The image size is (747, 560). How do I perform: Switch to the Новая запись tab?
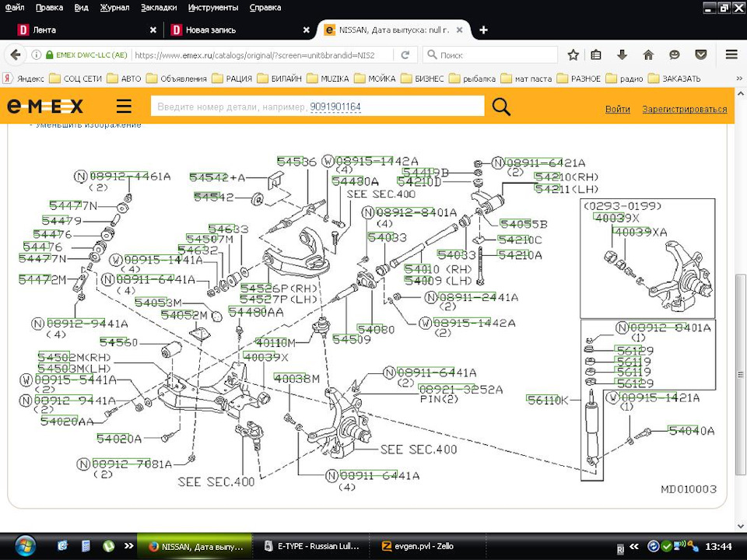[x=239, y=30]
